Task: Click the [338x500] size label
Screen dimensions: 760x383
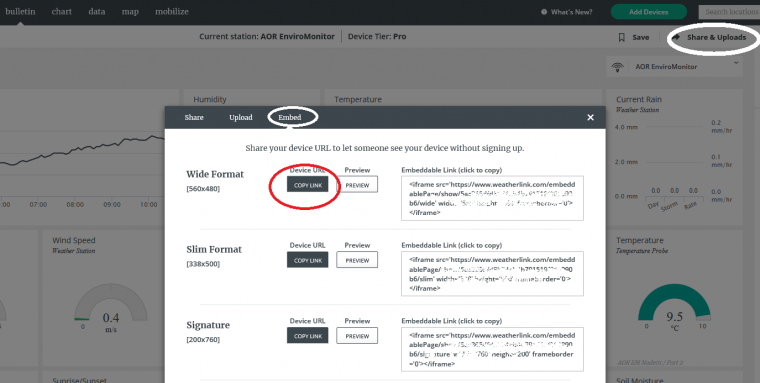Action: pyautogui.click(x=203, y=264)
